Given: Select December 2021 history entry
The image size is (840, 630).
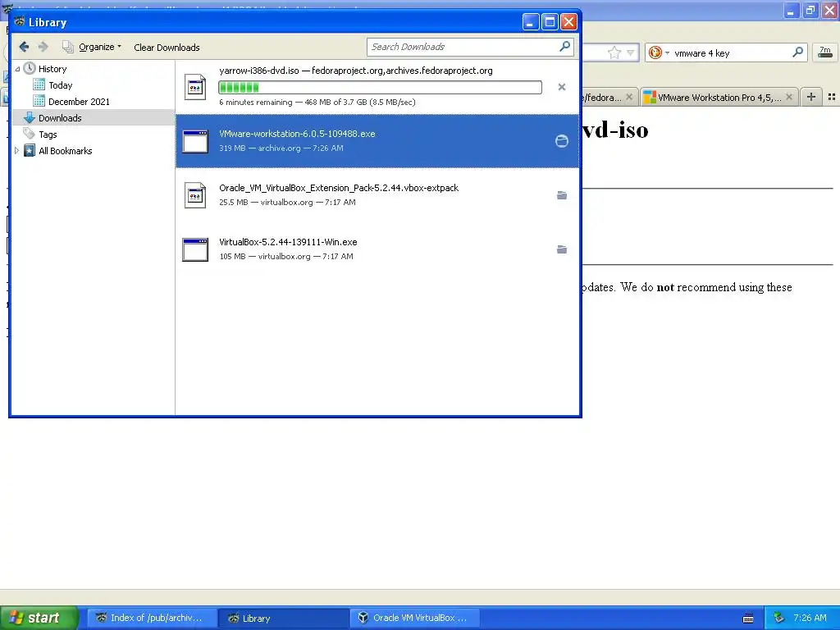Looking at the screenshot, I should coord(79,101).
